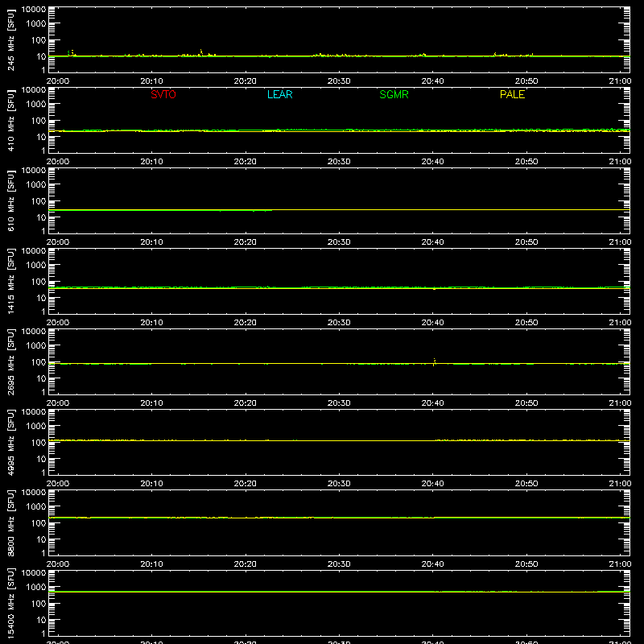Click the 10 tick label of the 610 MHz plot
The image size is (644, 644).
[41, 217]
